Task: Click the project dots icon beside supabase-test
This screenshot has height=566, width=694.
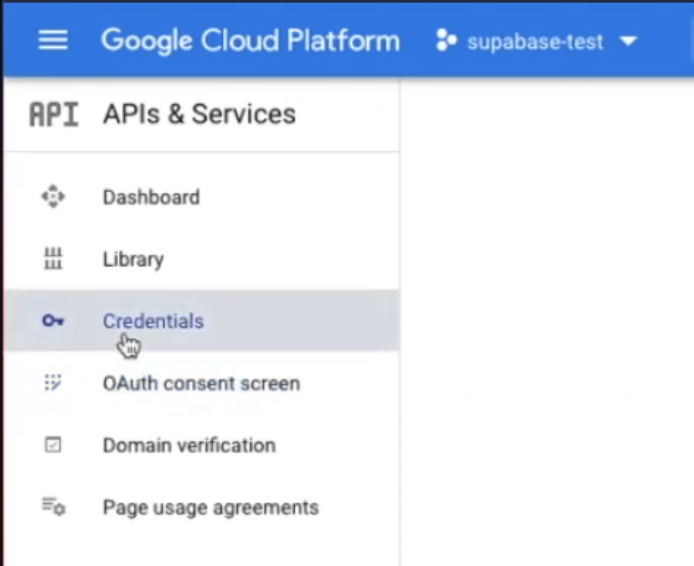Action: [x=446, y=42]
